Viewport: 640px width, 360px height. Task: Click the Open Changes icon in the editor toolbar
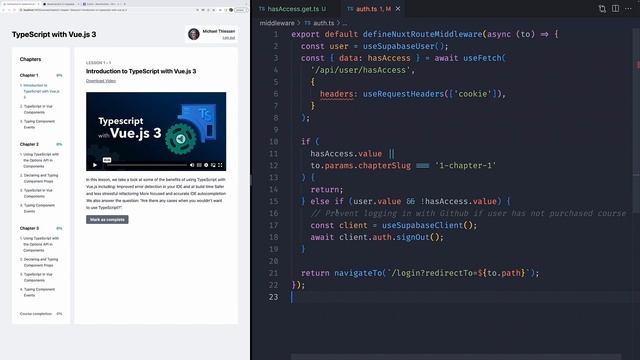click(602, 9)
